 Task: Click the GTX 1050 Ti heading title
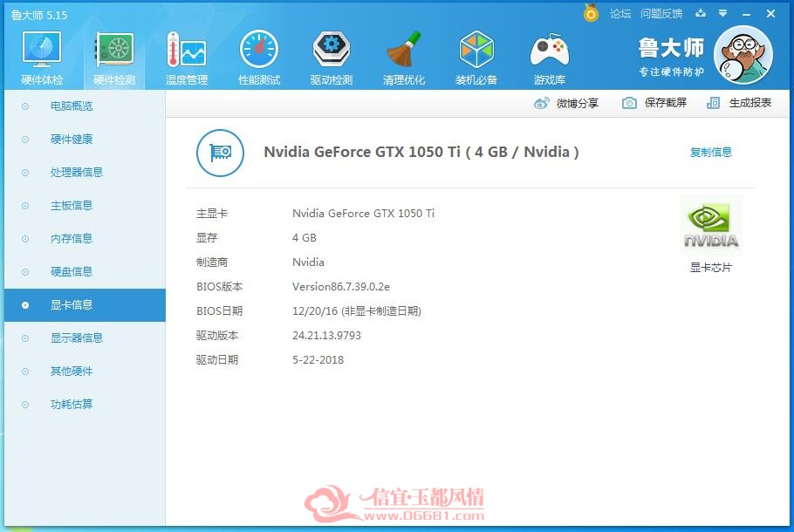(x=421, y=152)
